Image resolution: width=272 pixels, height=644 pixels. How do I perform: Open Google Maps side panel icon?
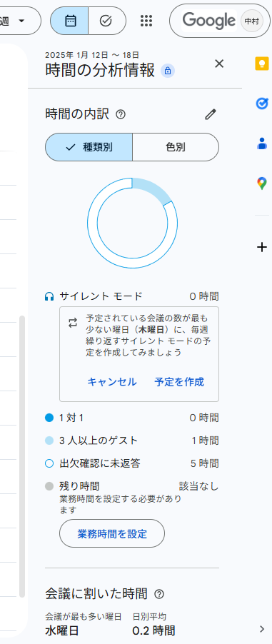[x=262, y=183]
